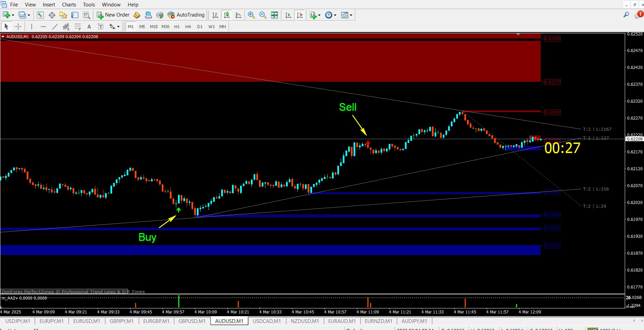Viewport: 644px width, 330px height.
Task: Enable chart auto scroll
Action: click(288, 15)
